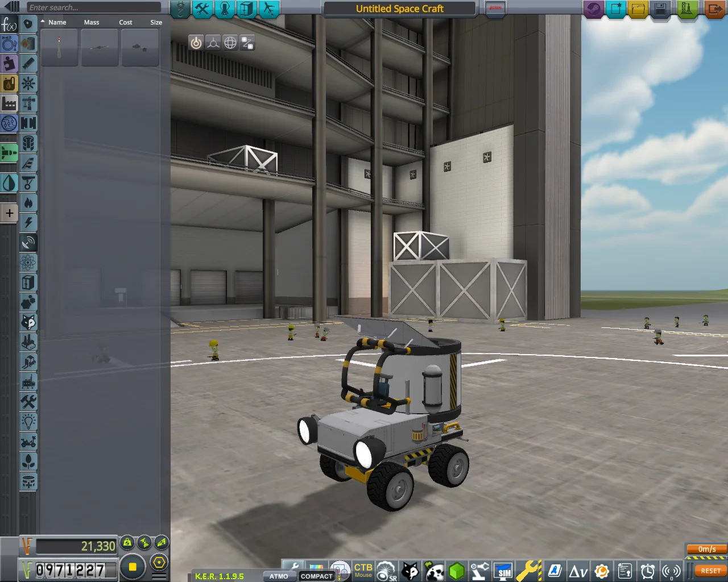Toggle the Center of Thrust overlay
The width and height of the screenshot is (728, 582).
pos(144,543)
